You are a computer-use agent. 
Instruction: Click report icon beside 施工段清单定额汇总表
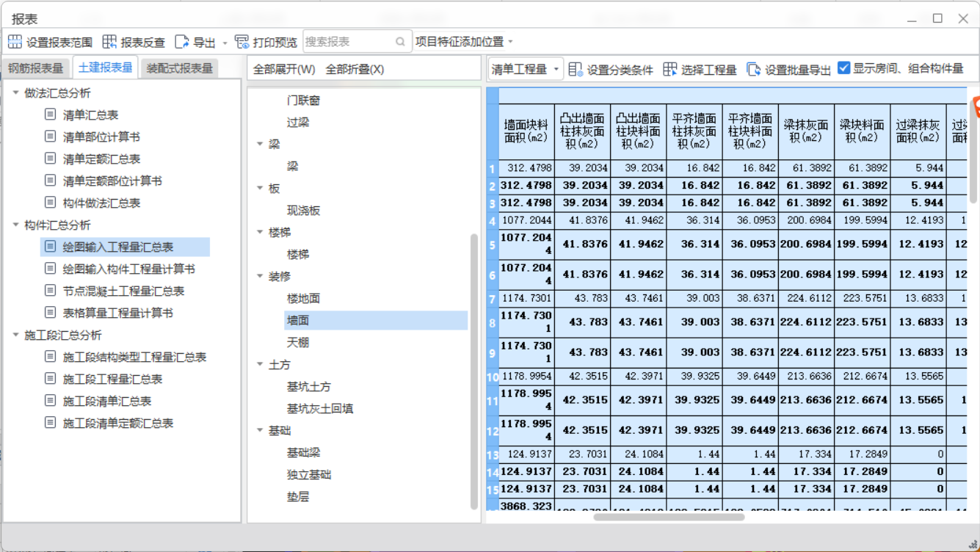pyautogui.click(x=50, y=423)
